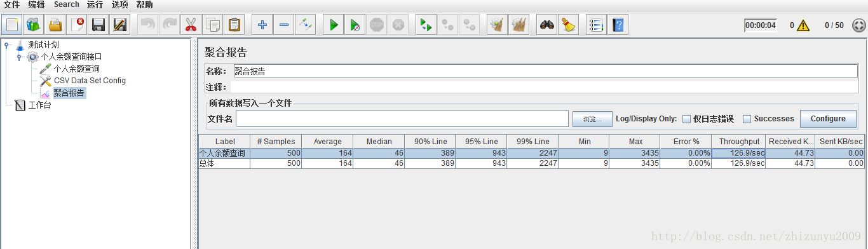
Task: Click the Label column header
Action: coord(224,141)
